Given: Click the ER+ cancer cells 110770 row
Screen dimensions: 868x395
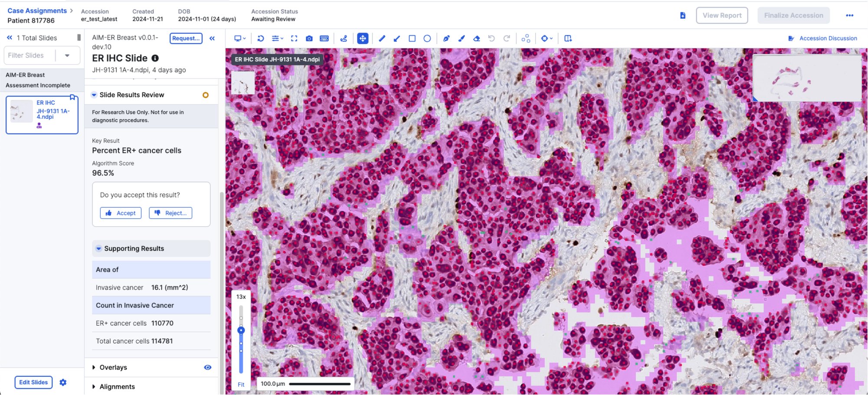Looking at the screenshot, I should pyautogui.click(x=151, y=323).
